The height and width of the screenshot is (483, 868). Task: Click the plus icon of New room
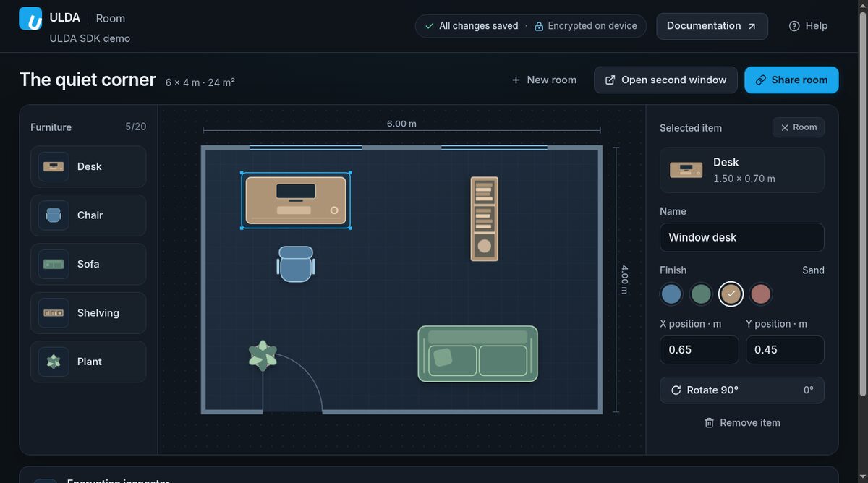pyautogui.click(x=516, y=80)
